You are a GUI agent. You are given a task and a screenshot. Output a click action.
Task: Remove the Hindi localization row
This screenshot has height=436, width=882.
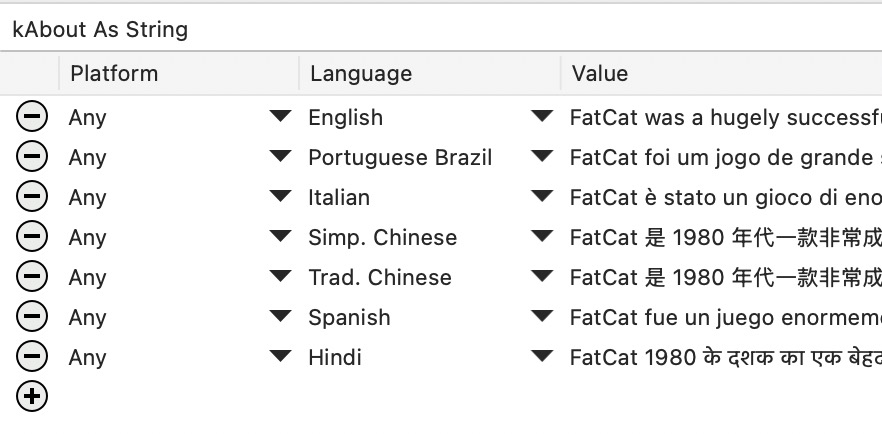point(32,356)
